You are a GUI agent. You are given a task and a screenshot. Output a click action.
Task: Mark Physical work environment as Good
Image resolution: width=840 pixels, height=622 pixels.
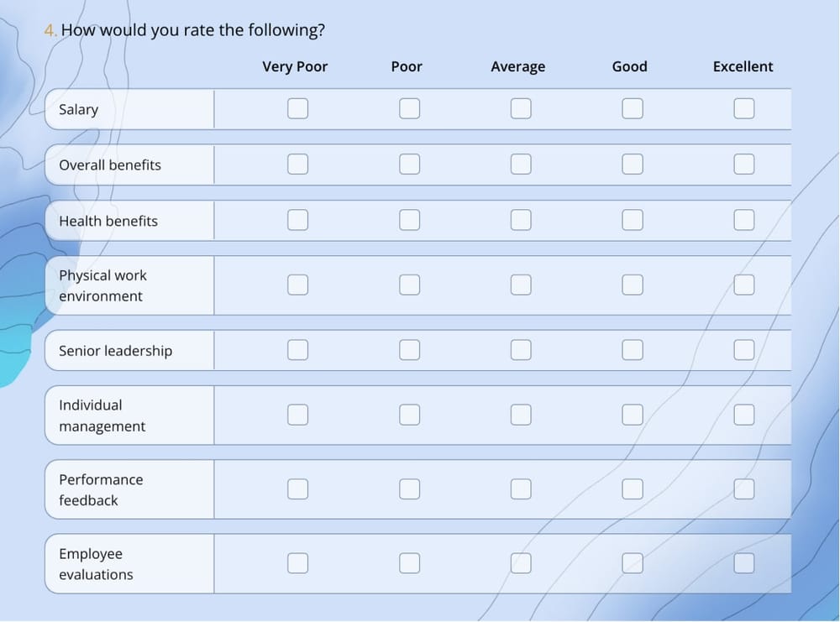[633, 285]
